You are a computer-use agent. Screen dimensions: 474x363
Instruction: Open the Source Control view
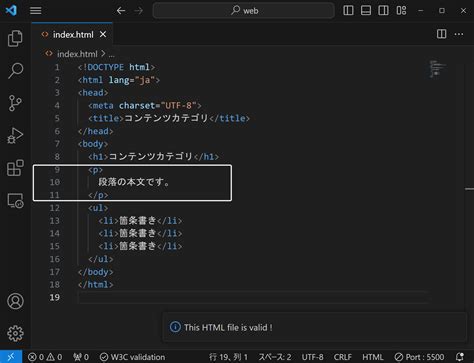15,103
